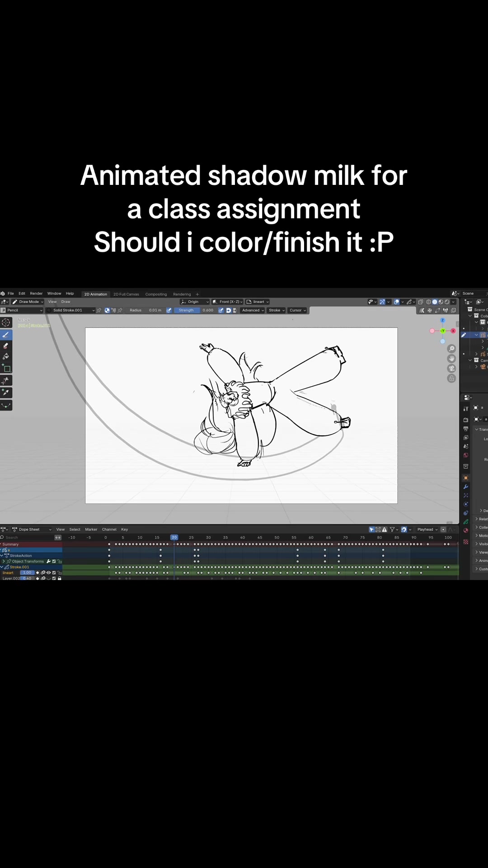Open the Render properties tab icon
The image size is (488, 868).
(466, 420)
